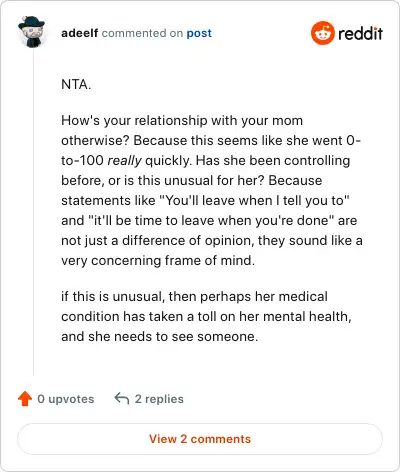The width and height of the screenshot is (400, 472).
Task: Open adeelf's avatar wearing a hat
Action: [31, 32]
